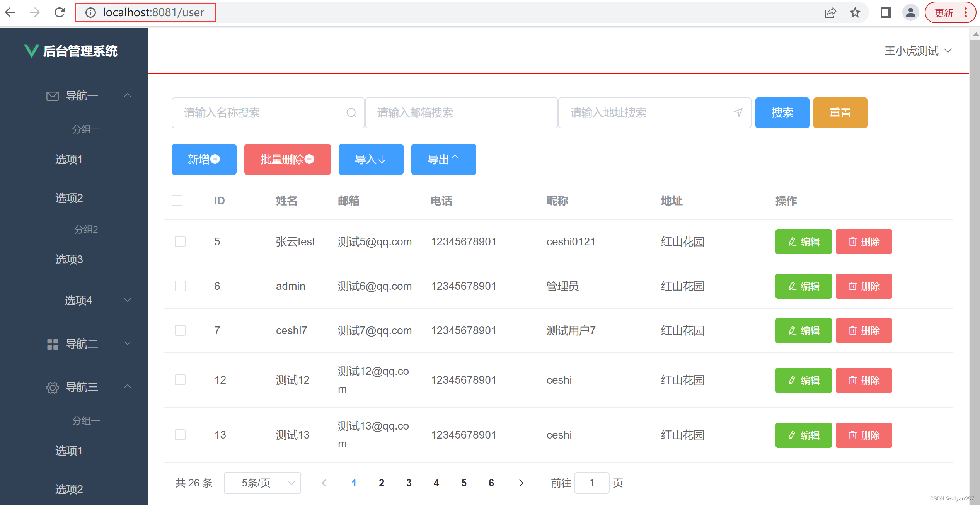Viewport: 980px width, 505px height.
Task: Open the site information icon in address bar
Action: (90, 13)
